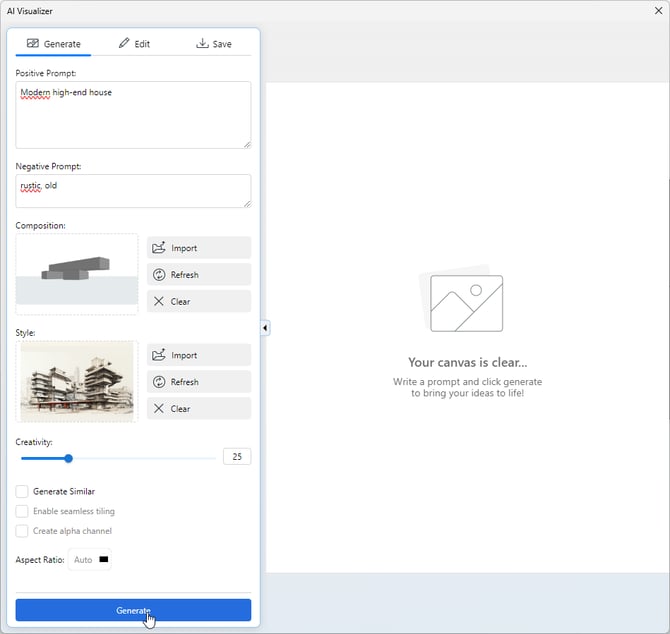Click the Import icon for Composition

pyautogui.click(x=159, y=248)
